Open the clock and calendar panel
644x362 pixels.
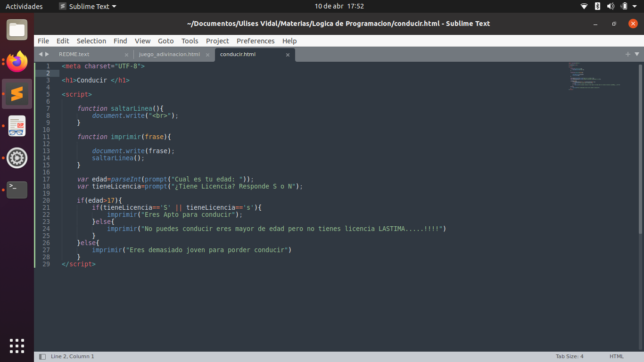[339, 6]
